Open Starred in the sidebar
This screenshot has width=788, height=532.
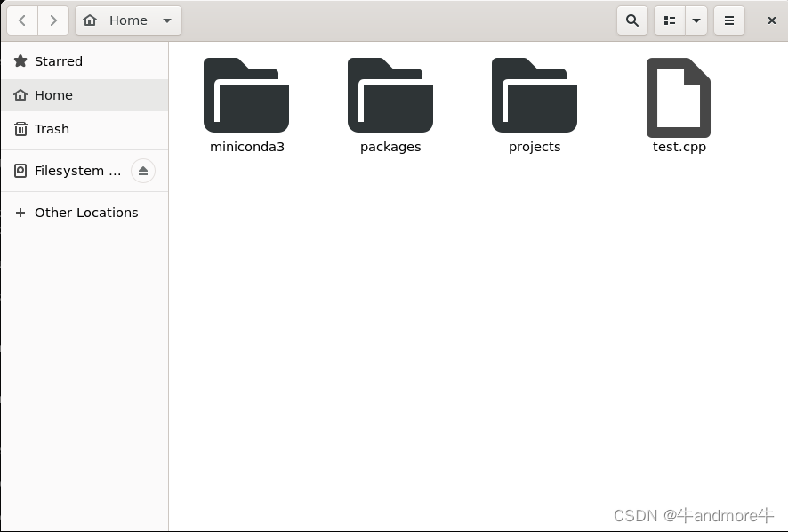click(84, 61)
